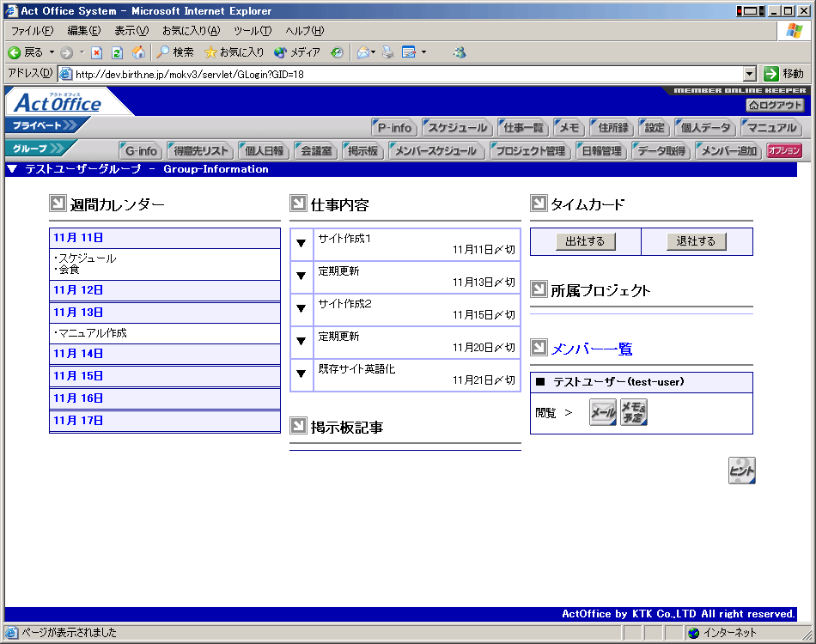Click the オプション button in group toolbar
816x644 pixels.
784,151
